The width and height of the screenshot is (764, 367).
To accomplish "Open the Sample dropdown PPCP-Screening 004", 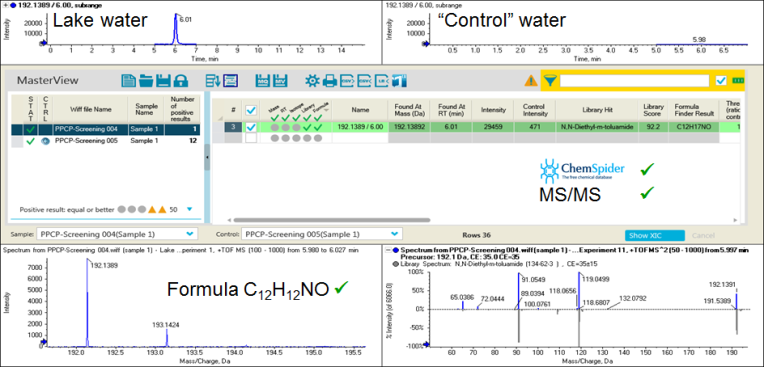I will pyautogui.click(x=117, y=234).
